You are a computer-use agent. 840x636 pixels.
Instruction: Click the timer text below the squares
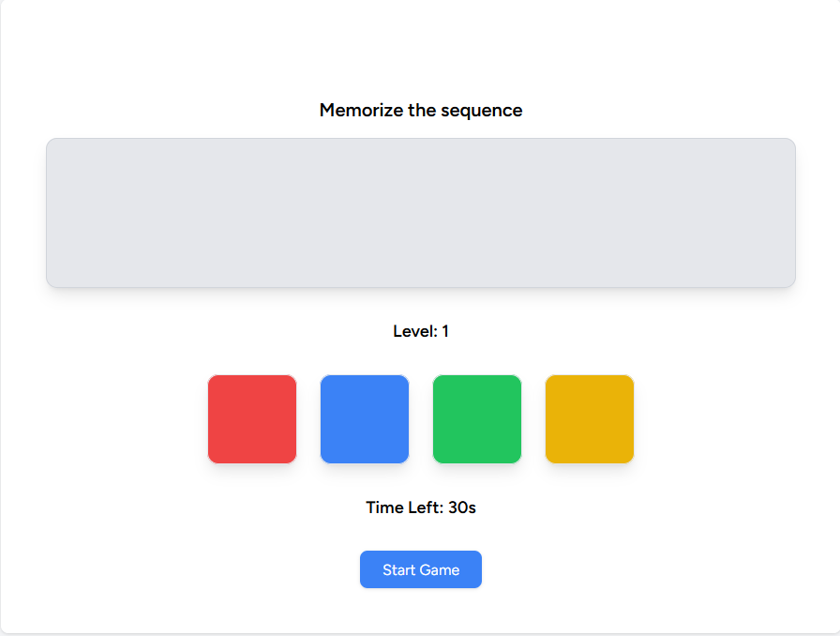(420, 507)
